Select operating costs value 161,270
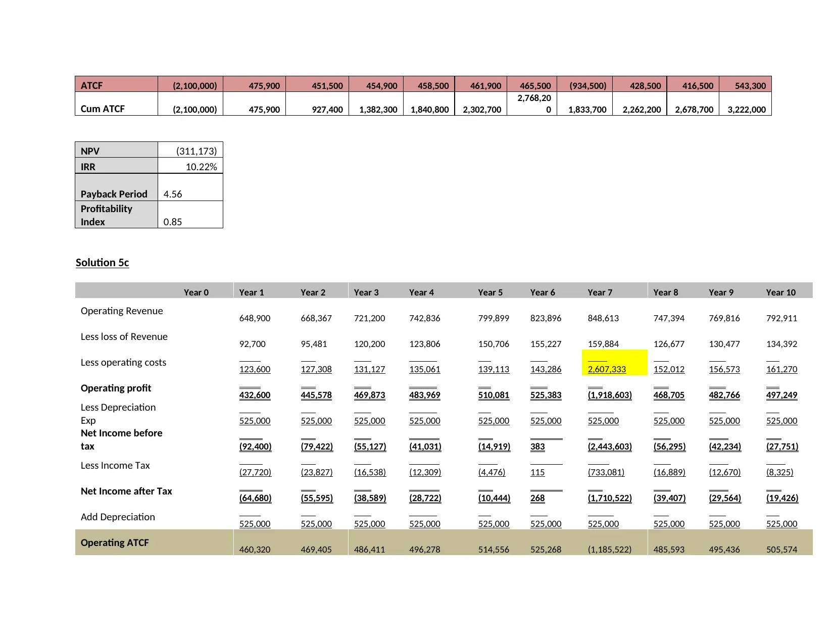The image size is (834, 644). click(781, 369)
